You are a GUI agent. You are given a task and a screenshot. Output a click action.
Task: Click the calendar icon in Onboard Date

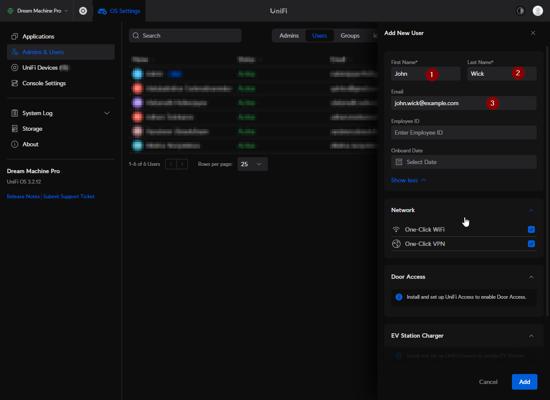[399, 162]
